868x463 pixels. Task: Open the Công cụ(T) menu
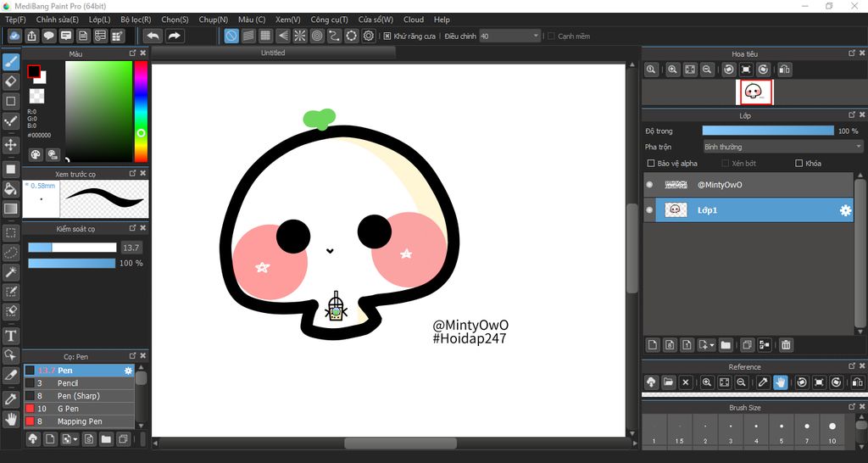[x=330, y=20]
